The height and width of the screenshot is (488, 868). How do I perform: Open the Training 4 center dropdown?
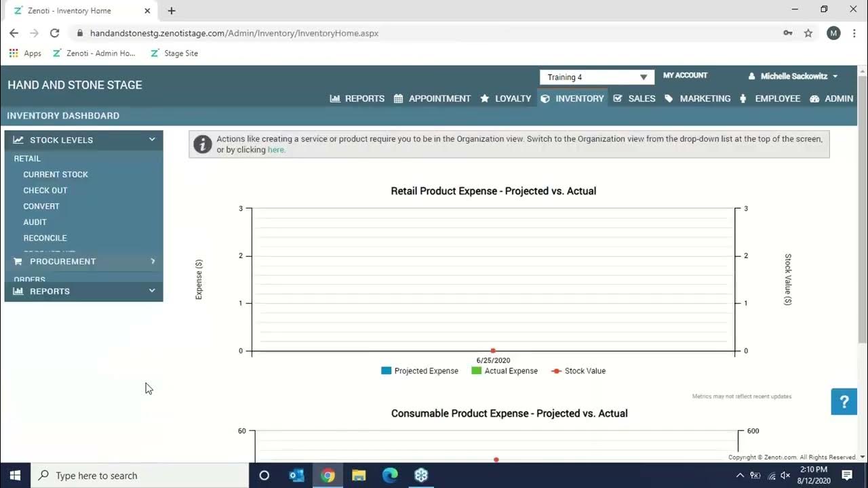[597, 77]
